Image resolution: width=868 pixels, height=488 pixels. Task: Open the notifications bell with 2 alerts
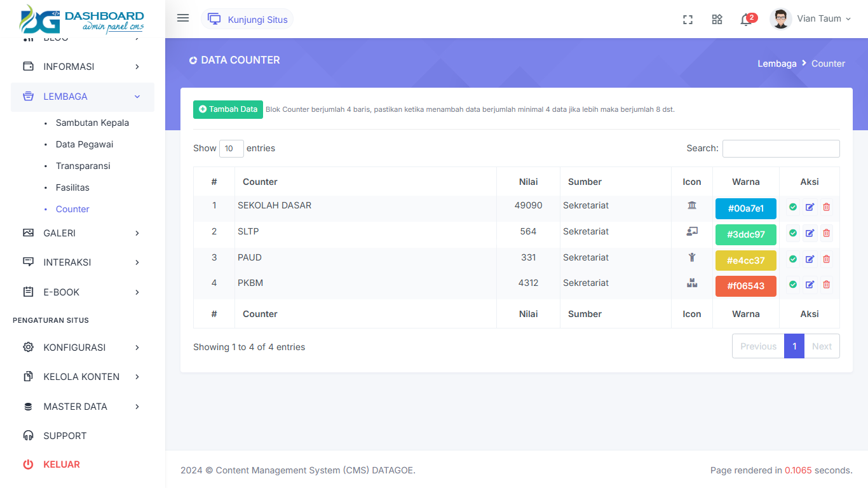pos(744,20)
